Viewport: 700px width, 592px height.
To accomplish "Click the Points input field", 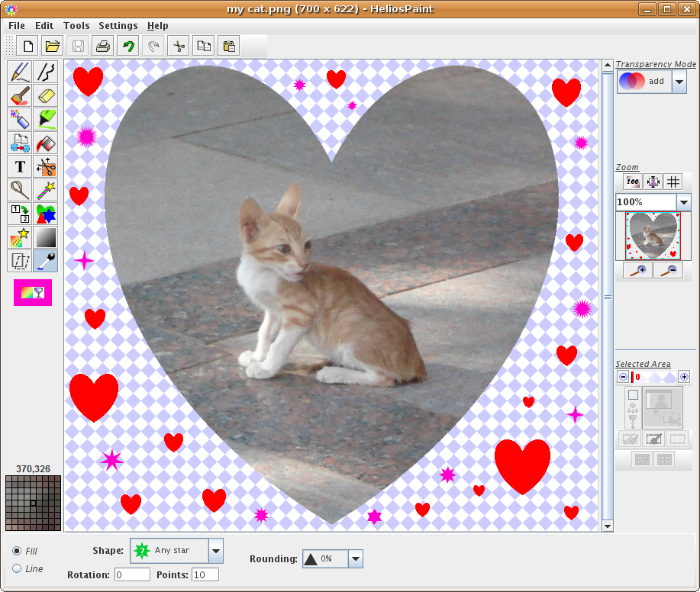I will point(205,574).
